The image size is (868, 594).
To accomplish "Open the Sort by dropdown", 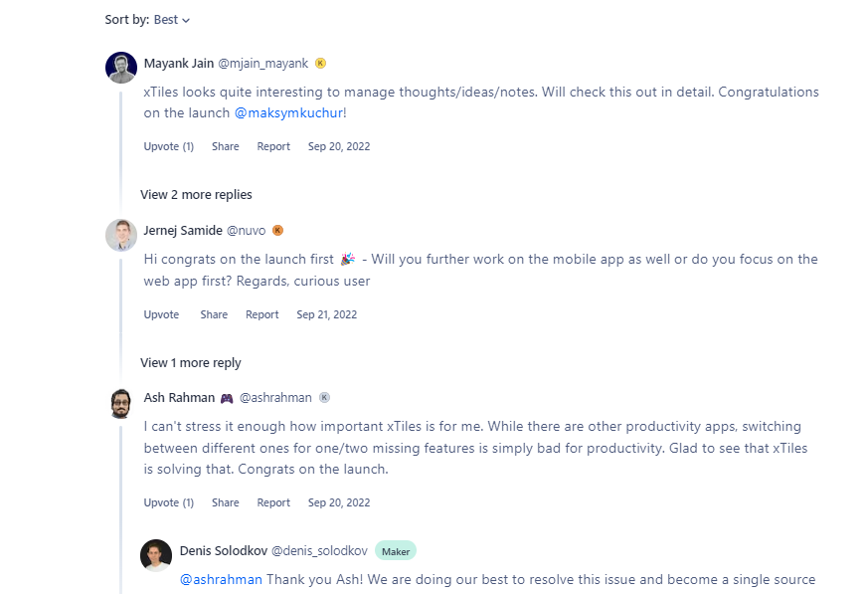I will (x=170, y=19).
